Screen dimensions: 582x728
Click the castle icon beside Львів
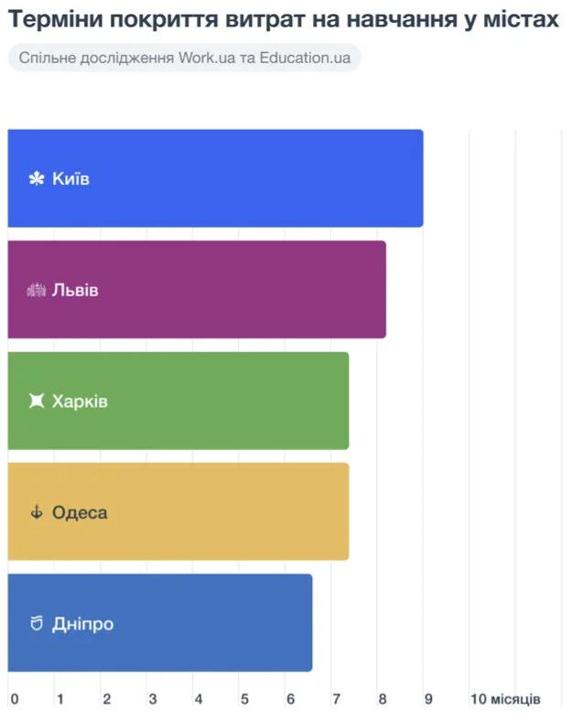point(37,291)
